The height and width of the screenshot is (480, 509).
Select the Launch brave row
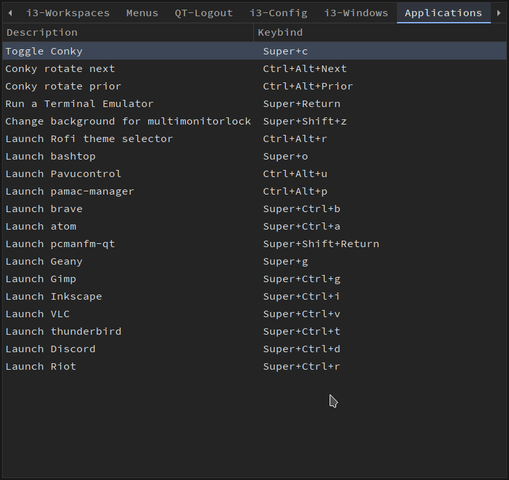click(255, 209)
